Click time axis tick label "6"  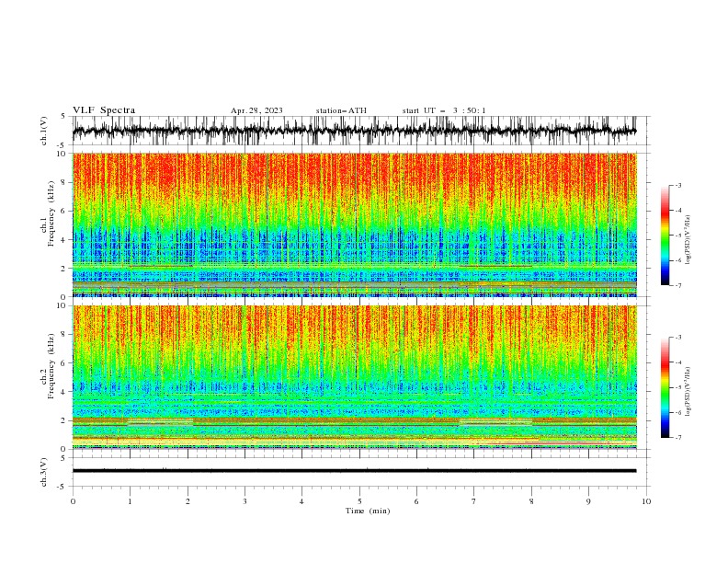[416, 501]
